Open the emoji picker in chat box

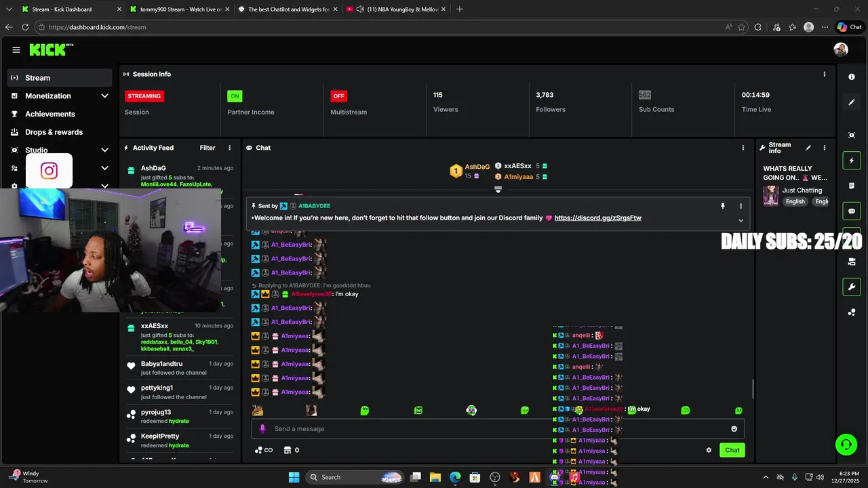click(734, 429)
